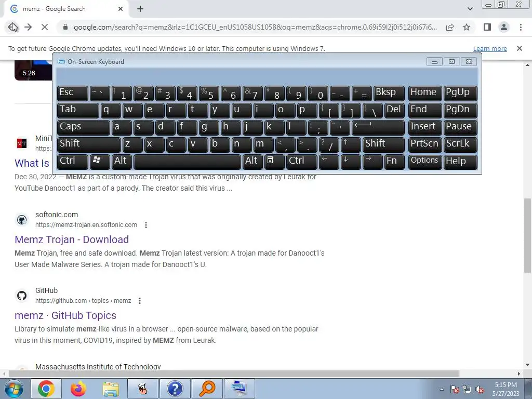Go back using Chrome's back arrow
The image size is (532, 399).
[12, 27]
